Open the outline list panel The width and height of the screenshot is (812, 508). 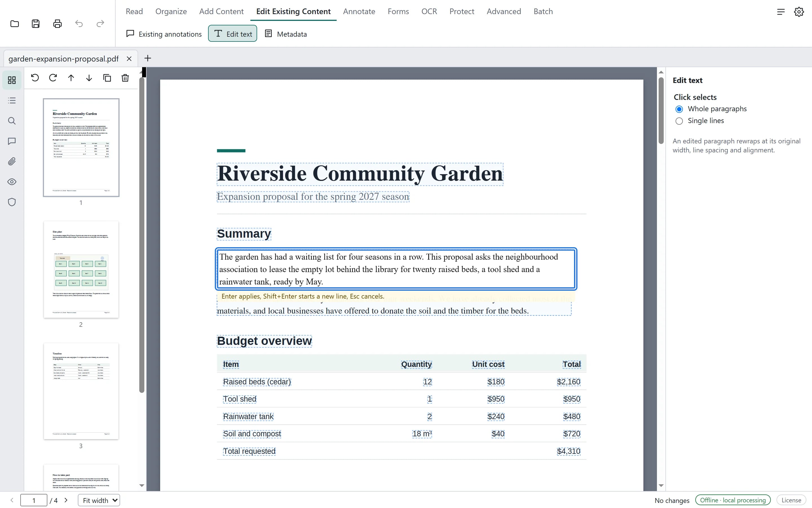(x=12, y=100)
